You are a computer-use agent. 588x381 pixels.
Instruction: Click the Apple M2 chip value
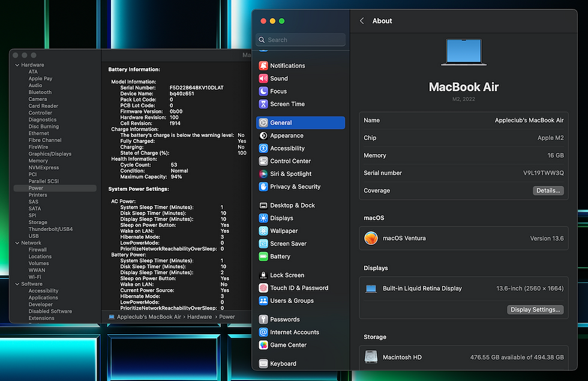coord(551,137)
